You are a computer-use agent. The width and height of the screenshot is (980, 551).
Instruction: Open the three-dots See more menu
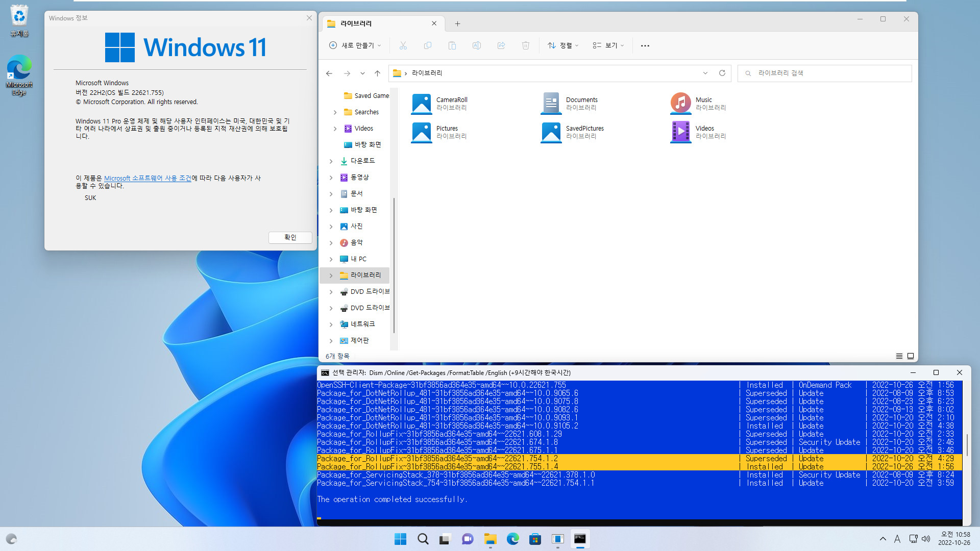point(645,45)
